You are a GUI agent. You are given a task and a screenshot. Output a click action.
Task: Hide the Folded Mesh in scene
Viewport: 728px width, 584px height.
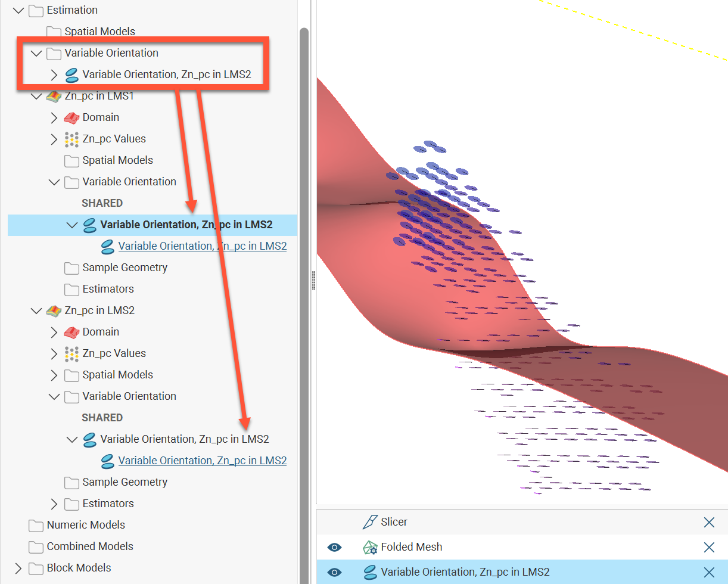tap(335, 547)
